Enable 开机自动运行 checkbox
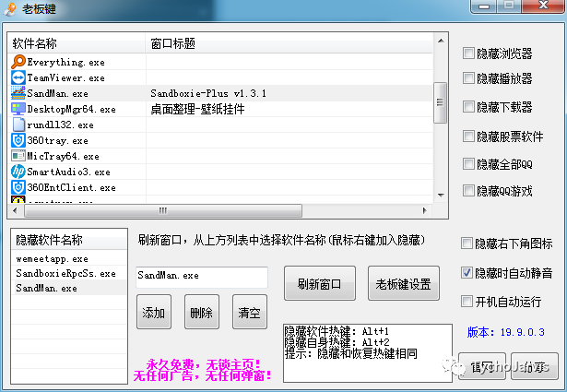This screenshot has height=392, width=567. pyautogui.click(x=467, y=301)
